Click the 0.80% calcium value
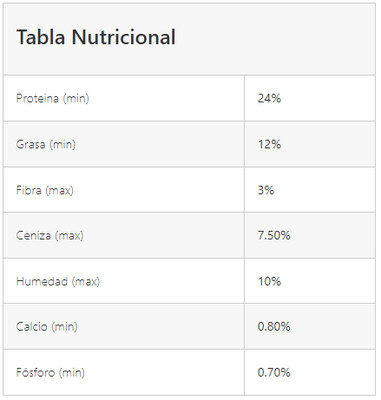 coord(274,327)
